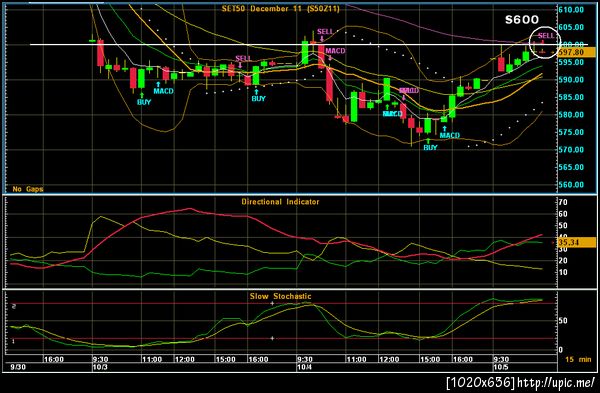
Task: Click the cyan MACD signal above the last BUY
Action: click(450, 135)
